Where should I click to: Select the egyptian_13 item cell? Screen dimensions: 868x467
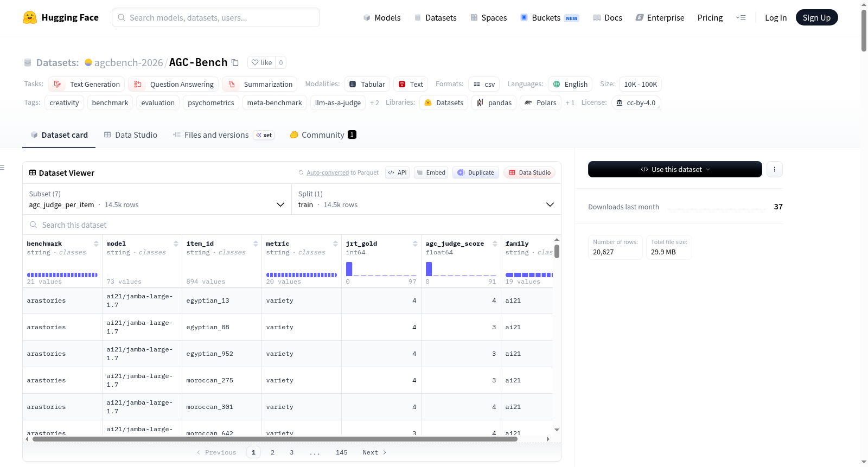pyautogui.click(x=222, y=300)
